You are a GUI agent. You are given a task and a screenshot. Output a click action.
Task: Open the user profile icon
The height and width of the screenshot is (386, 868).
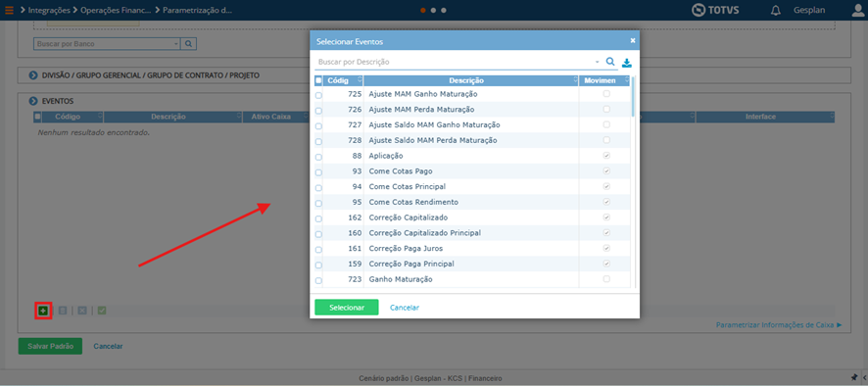858,10
